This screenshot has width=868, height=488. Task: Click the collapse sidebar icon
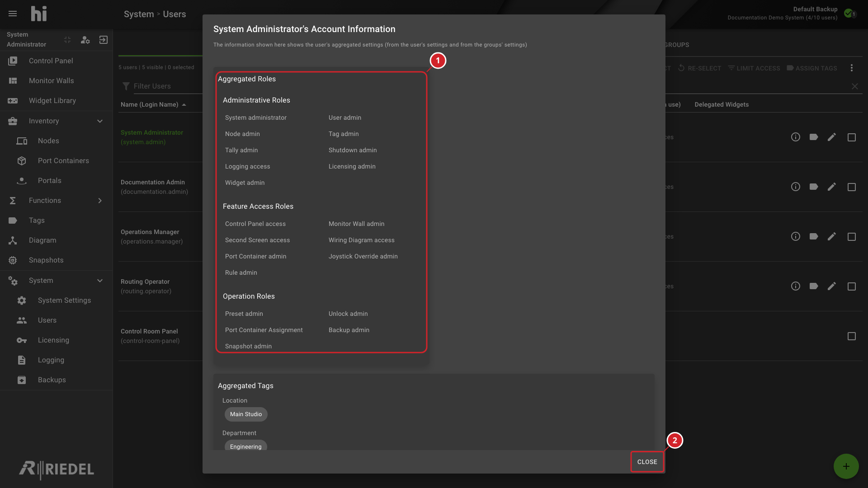click(67, 40)
